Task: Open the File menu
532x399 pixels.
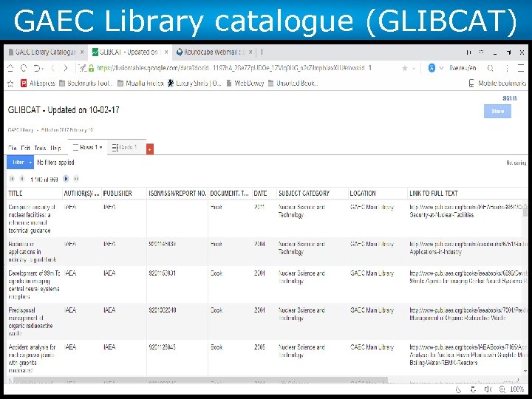Action: pyautogui.click(x=13, y=149)
